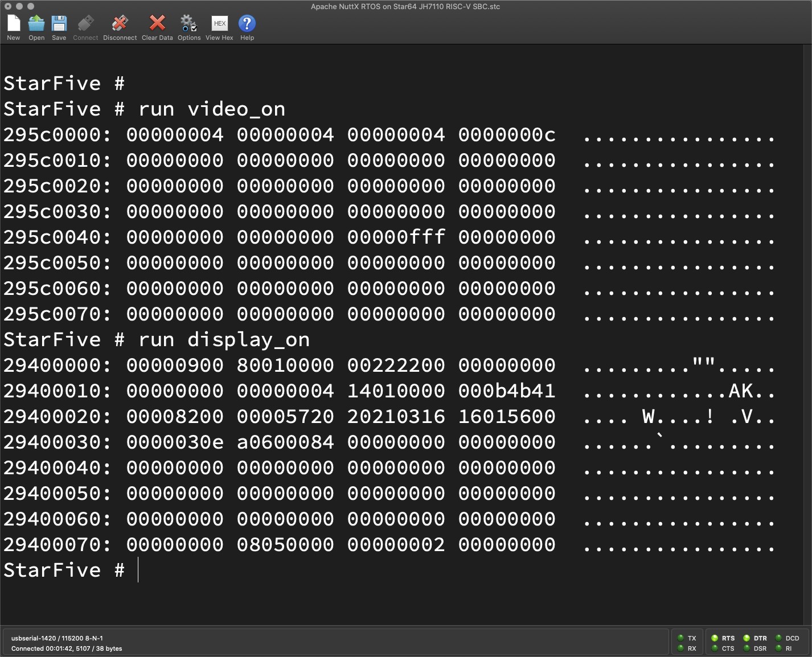Click the value 0000000c in row 295c0000

pyautogui.click(x=507, y=134)
